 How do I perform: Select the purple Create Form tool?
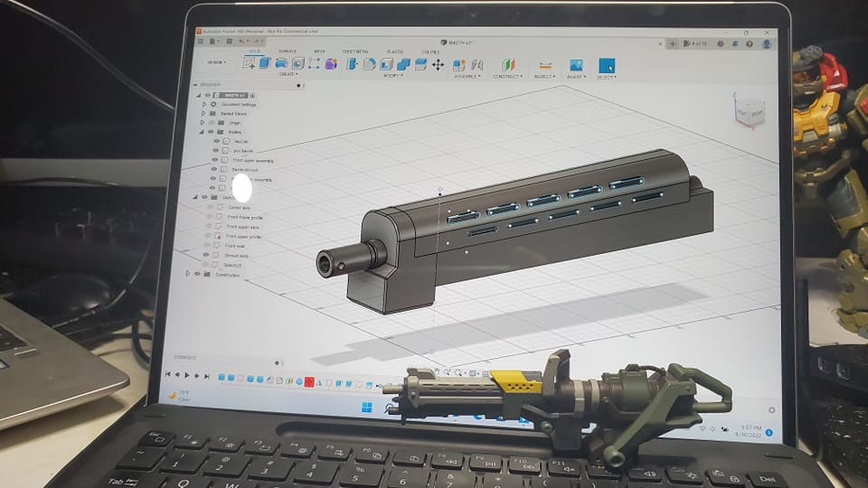[x=331, y=63]
